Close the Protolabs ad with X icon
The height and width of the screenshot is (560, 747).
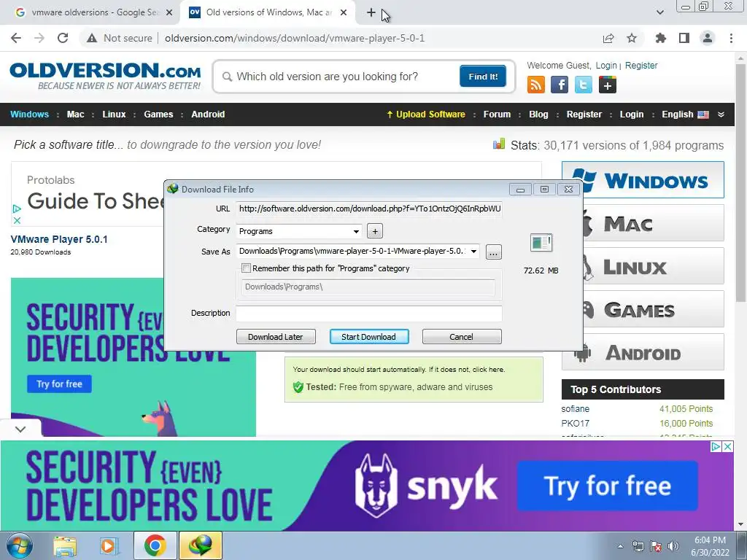(17, 220)
